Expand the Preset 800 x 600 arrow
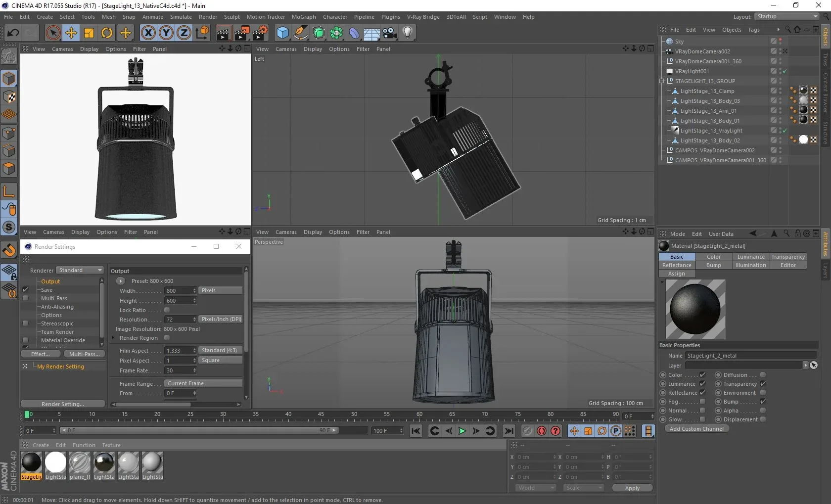 click(x=121, y=281)
